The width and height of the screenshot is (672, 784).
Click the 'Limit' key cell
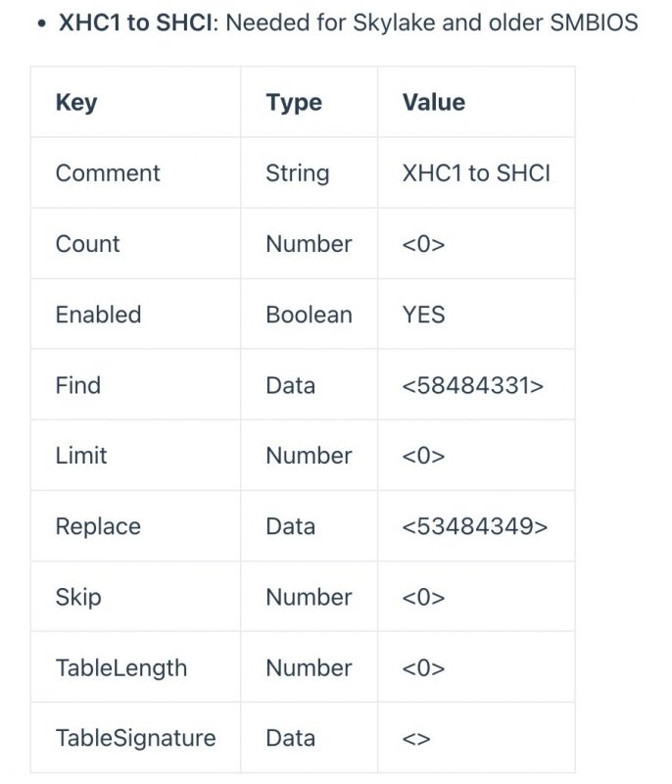[81, 456]
